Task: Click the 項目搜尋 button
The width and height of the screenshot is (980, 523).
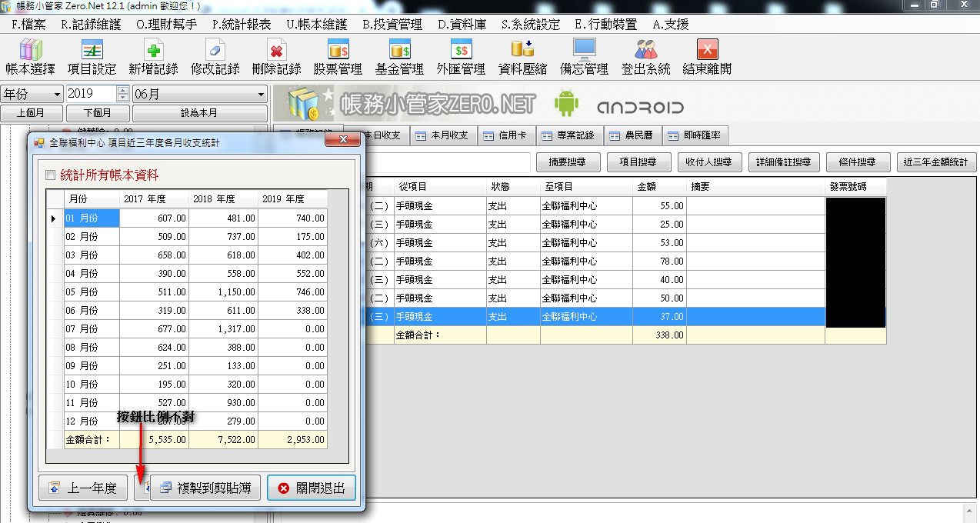Action: 638,162
